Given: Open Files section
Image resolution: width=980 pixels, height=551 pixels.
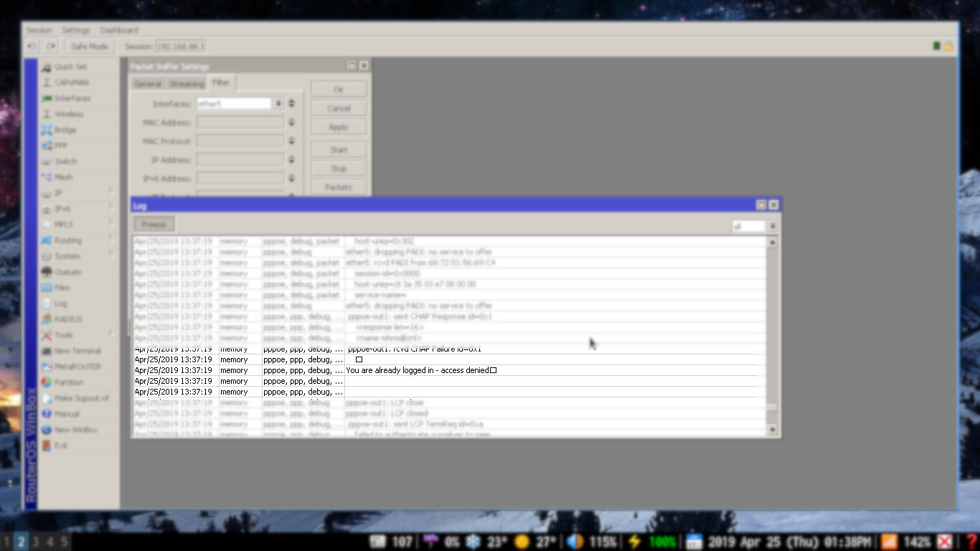Looking at the screenshot, I should coord(62,288).
